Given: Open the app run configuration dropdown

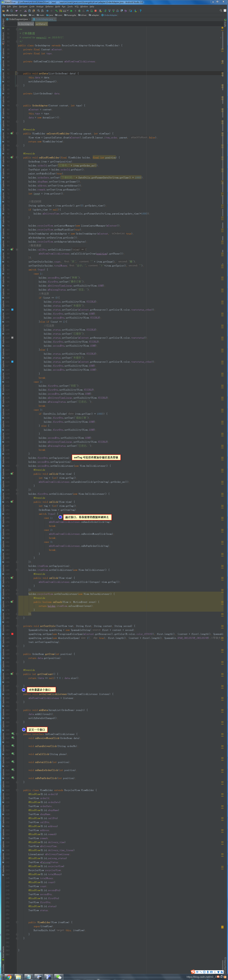Looking at the screenshot, I should 64,11.
